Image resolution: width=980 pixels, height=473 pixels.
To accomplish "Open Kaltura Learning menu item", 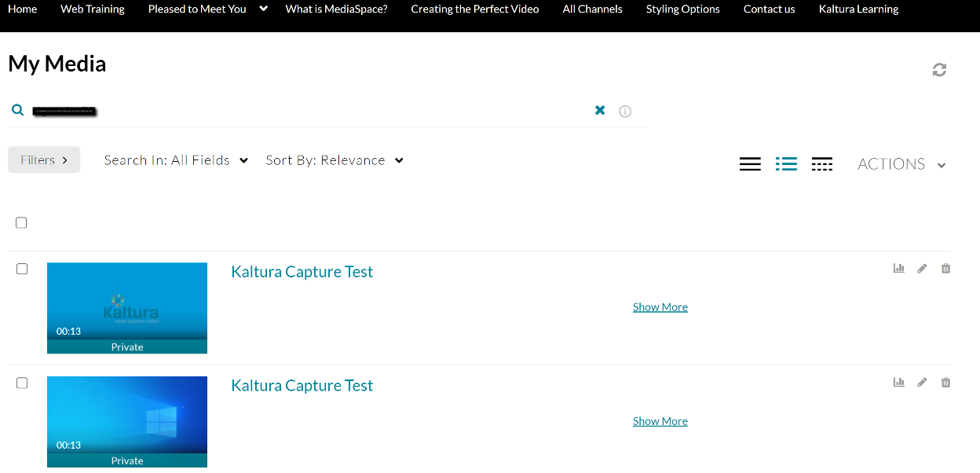I will [x=858, y=9].
